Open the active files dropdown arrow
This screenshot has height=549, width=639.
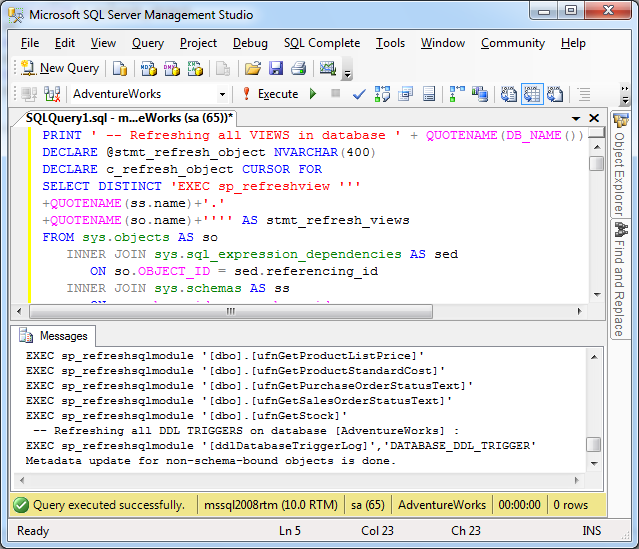576,119
